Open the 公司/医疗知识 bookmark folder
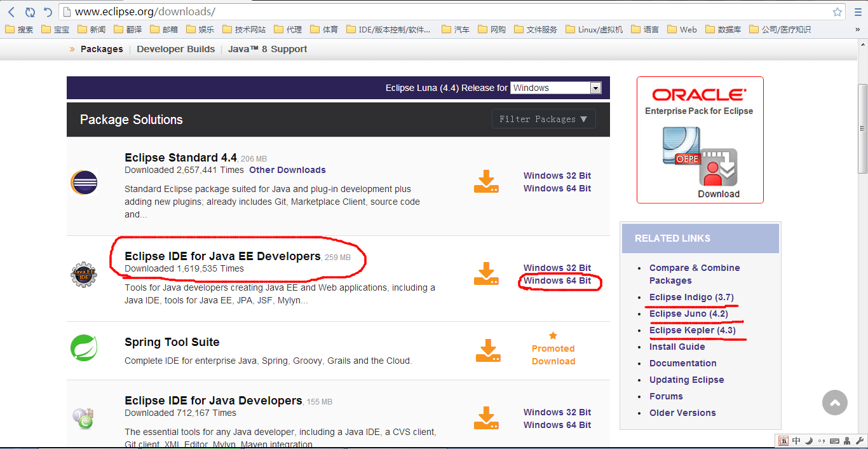 [780, 29]
